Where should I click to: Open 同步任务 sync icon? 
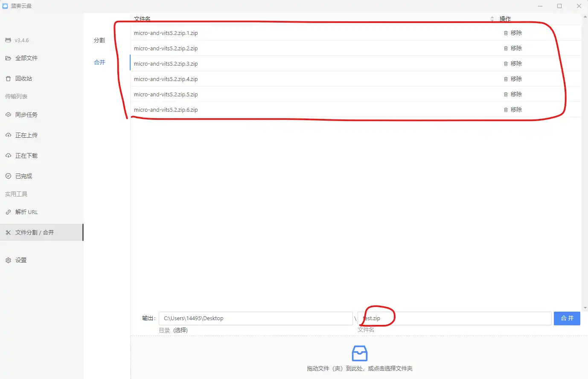(x=8, y=115)
